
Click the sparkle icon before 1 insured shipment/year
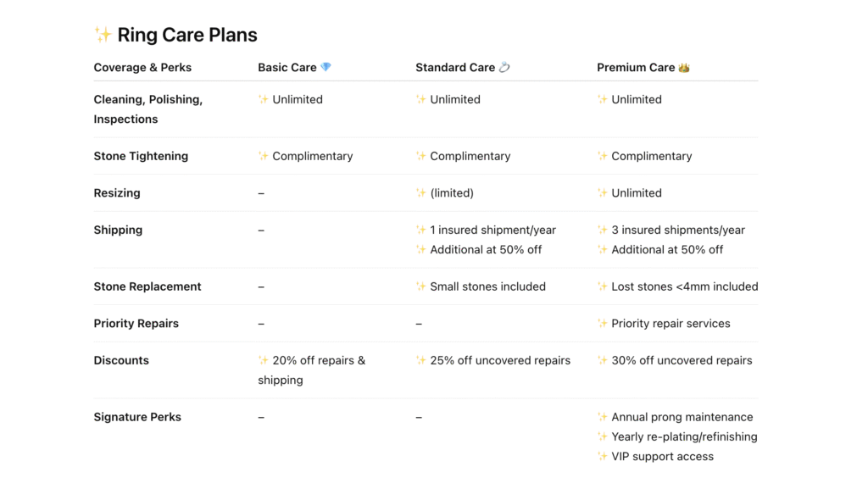(x=421, y=230)
